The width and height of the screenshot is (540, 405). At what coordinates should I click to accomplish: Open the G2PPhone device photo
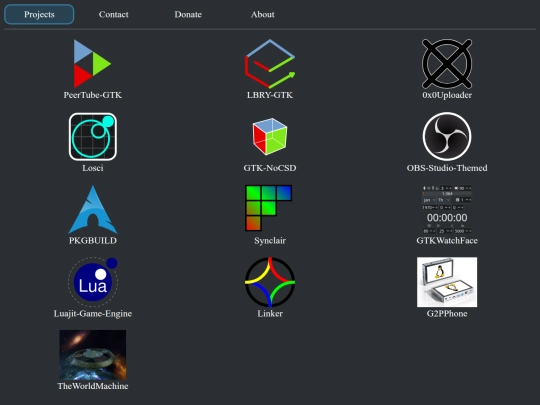(447, 282)
